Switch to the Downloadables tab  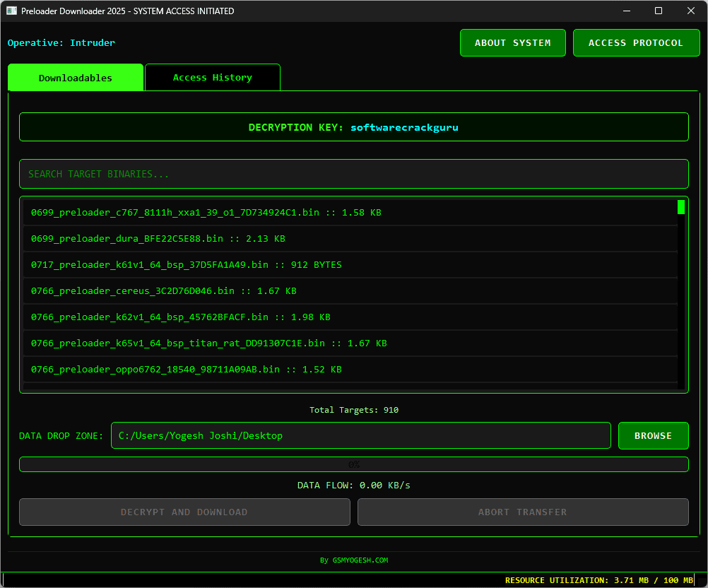[76, 78]
